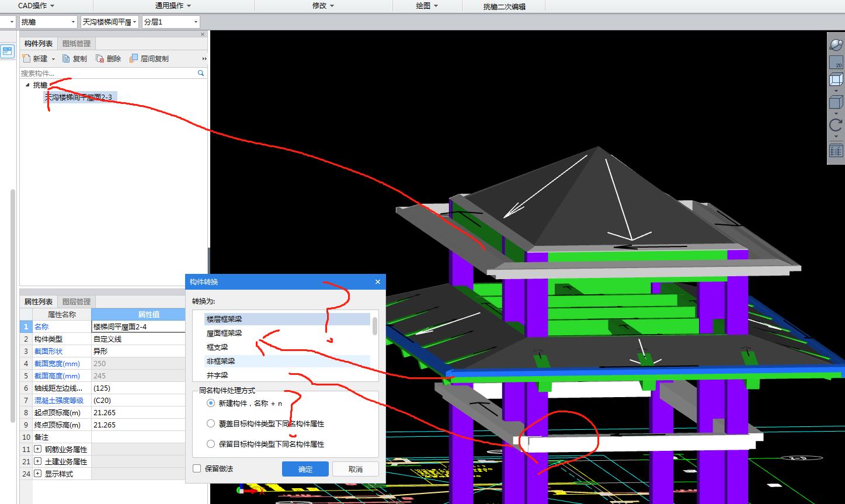Click 属性名称 column header
The width and height of the screenshot is (845, 504).
pos(62,314)
